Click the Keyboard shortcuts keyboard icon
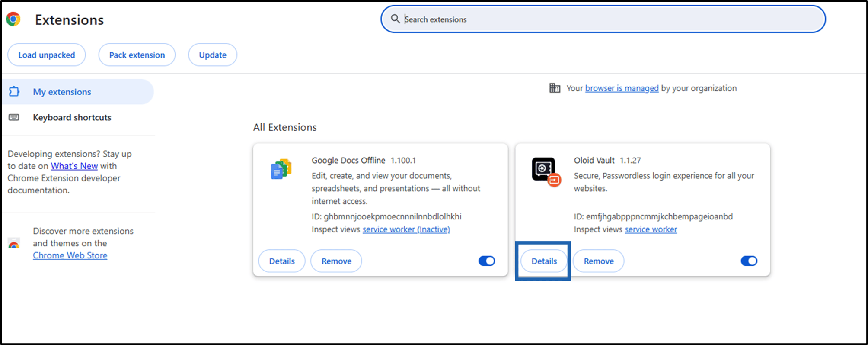868x345 pixels. pyautogui.click(x=14, y=117)
